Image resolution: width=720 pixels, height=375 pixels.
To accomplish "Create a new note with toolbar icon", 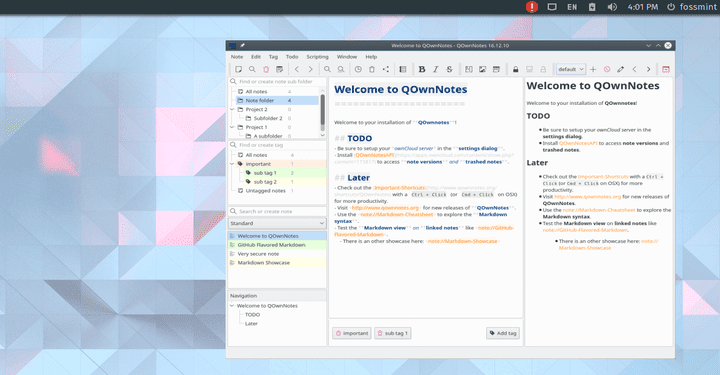I will point(238,69).
